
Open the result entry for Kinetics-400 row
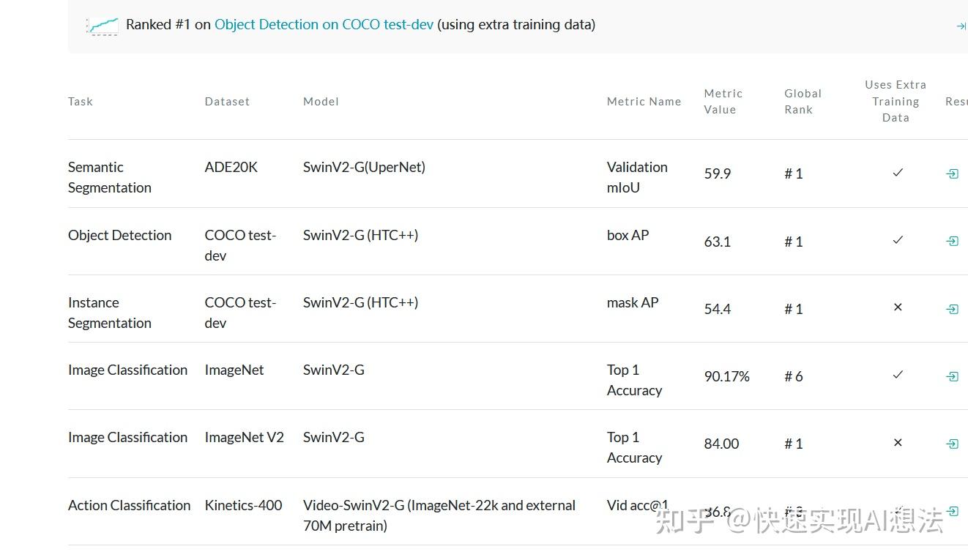point(952,511)
